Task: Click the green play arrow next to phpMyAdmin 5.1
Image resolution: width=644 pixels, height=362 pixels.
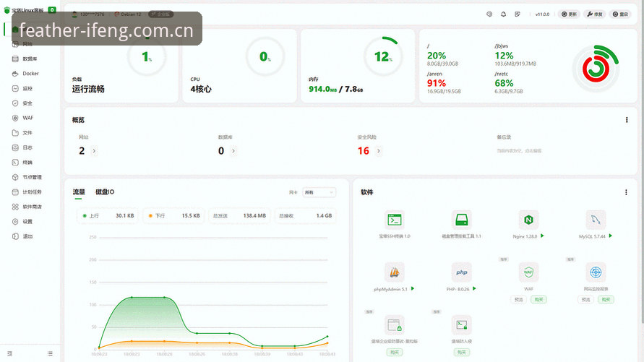Action: [413, 288]
